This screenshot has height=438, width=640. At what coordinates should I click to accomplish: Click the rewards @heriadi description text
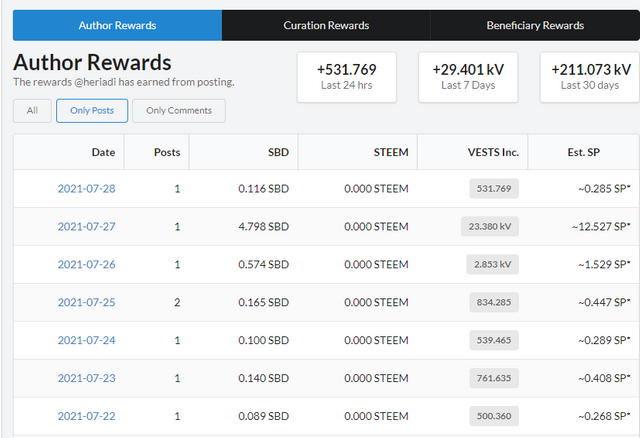pos(124,82)
